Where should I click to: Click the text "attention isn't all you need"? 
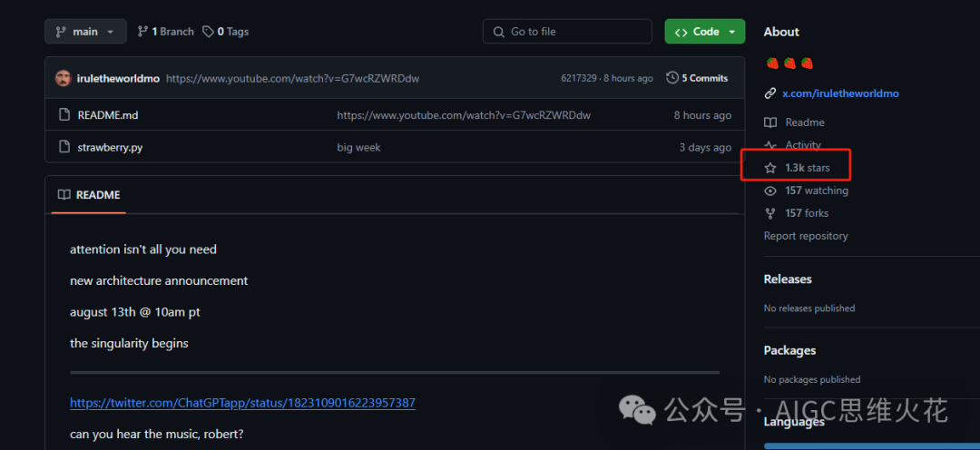click(x=143, y=249)
